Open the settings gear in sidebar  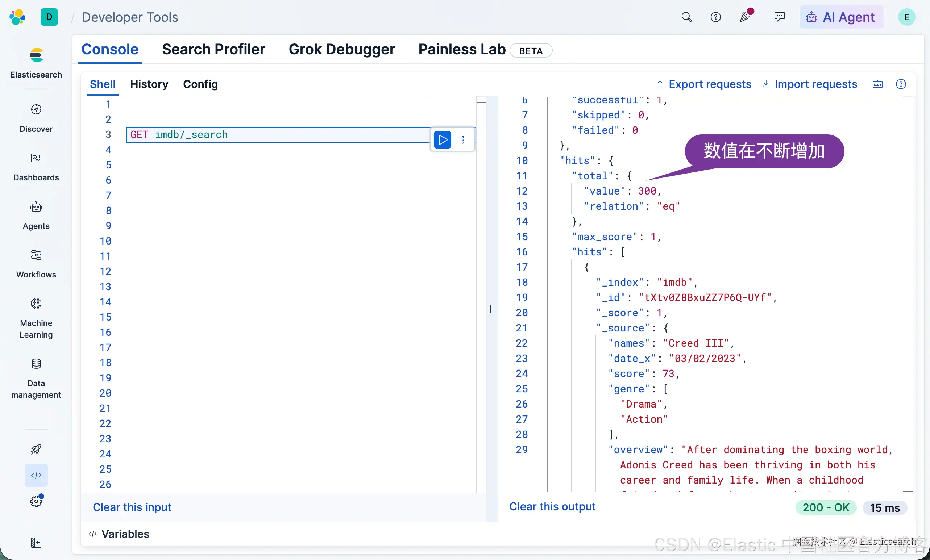click(x=36, y=501)
